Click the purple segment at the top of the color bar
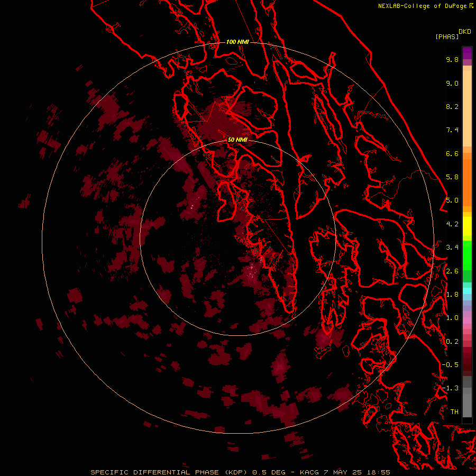The width and height of the screenshot is (476, 476). click(x=467, y=53)
